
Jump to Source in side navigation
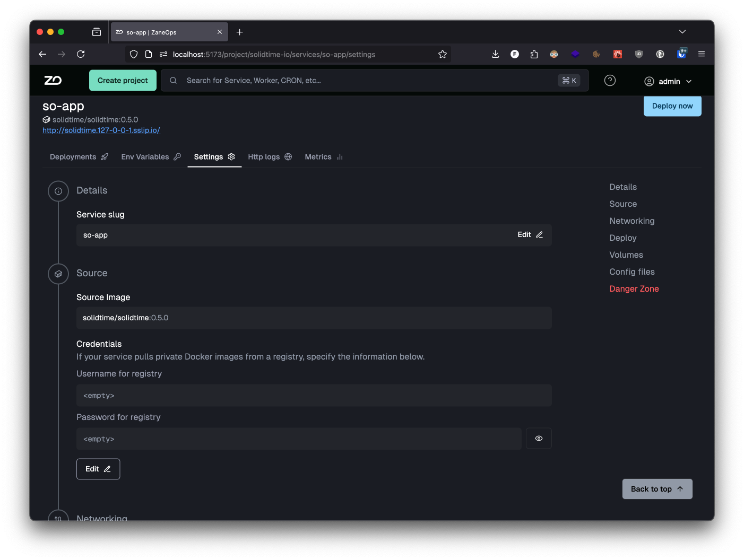pos(623,204)
